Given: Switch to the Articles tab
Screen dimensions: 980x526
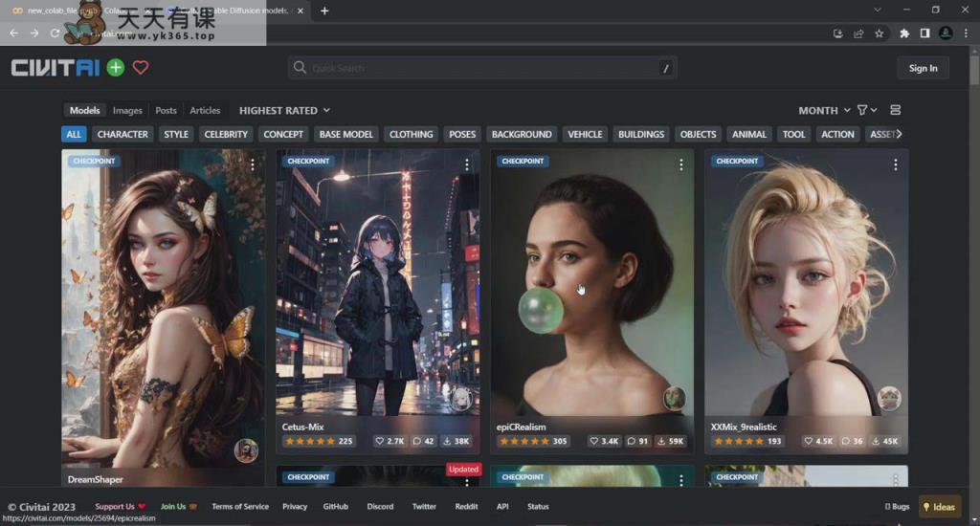Looking at the screenshot, I should pos(205,110).
